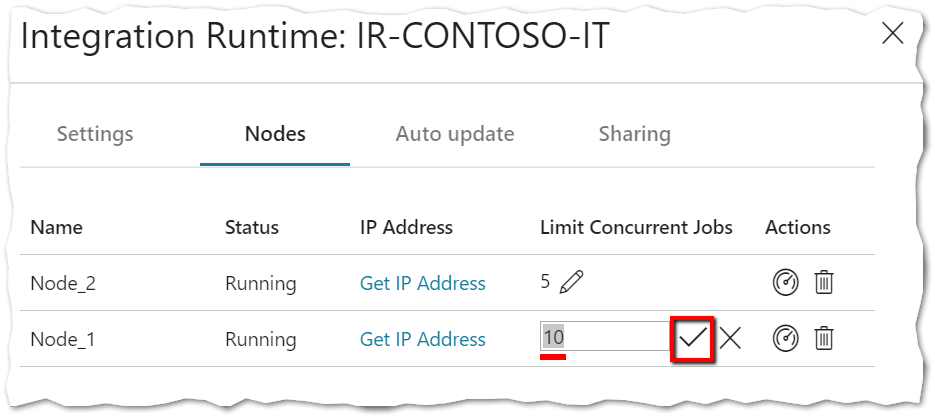Open monitor gauge for Node_2
The height and width of the screenshot is (418, 935).
[785, 282]
